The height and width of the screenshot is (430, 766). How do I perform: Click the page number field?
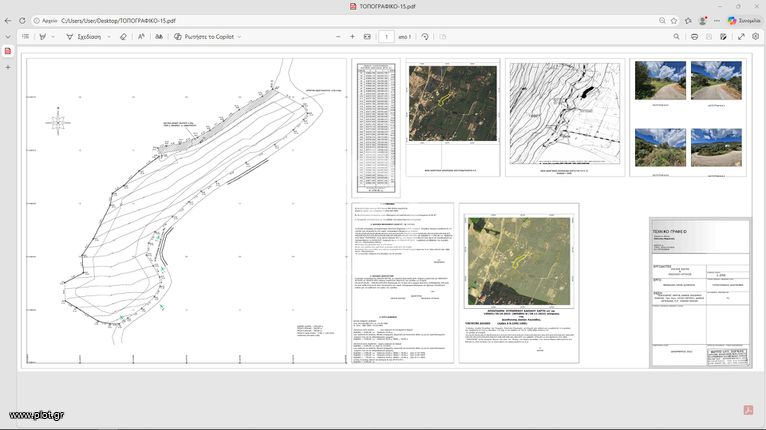point(386,37)
